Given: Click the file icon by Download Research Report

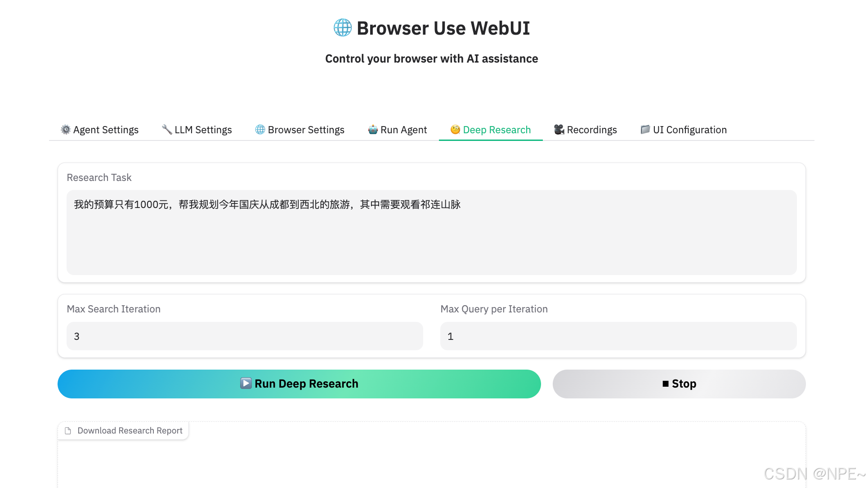Looking at the screenshot, I should click(x=68, y=431).
